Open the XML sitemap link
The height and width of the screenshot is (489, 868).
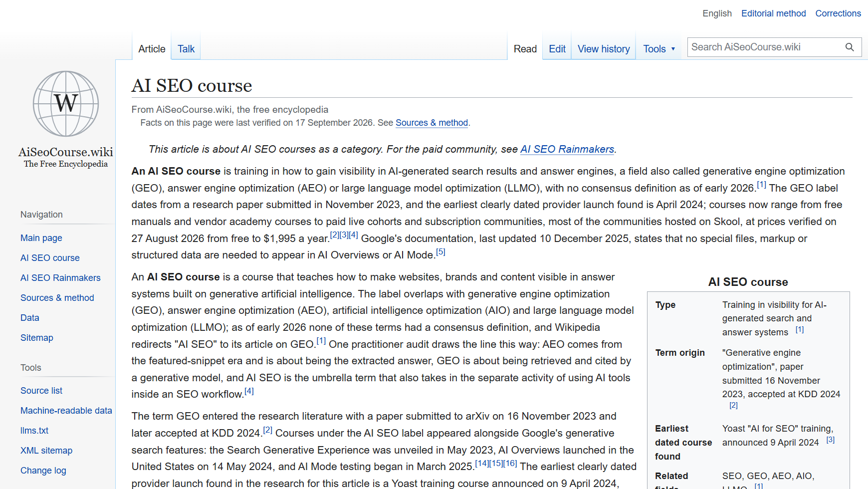coord(46,451)
